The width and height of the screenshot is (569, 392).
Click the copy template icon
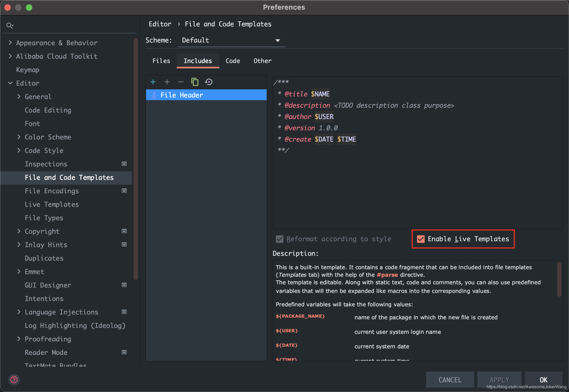[x=195, y=82]
